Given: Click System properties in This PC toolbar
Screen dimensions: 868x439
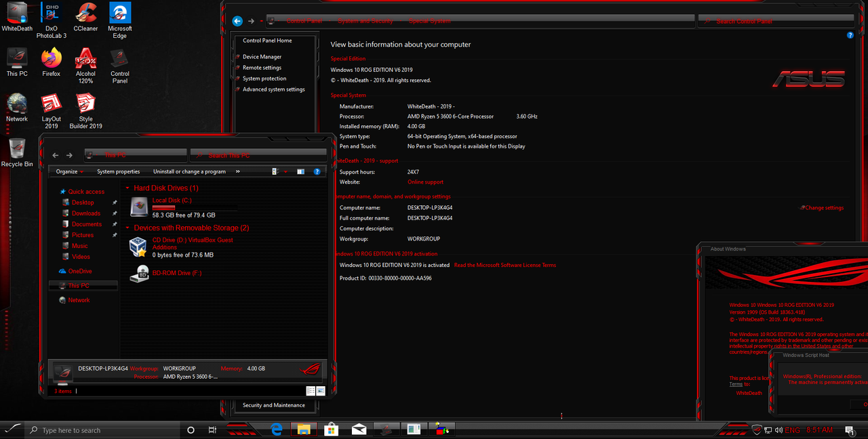Looking at the screenshot, I should pos(118,172).
